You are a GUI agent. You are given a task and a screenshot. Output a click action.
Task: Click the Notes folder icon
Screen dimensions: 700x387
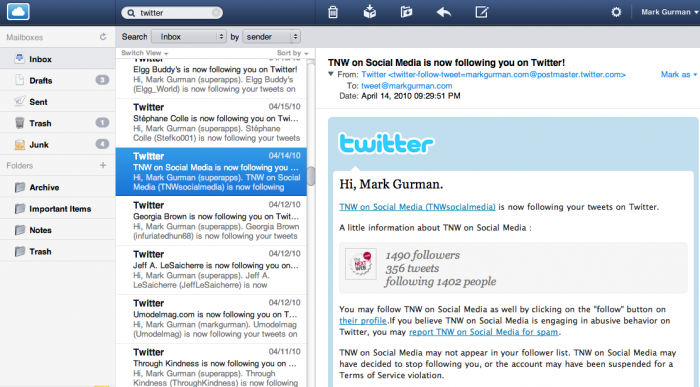pos(19,230)
